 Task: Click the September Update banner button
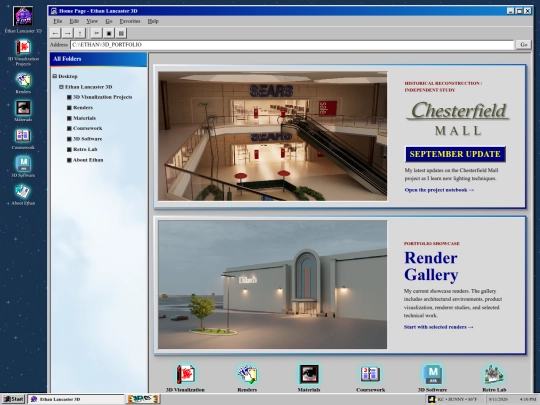(x=455, y=154)
